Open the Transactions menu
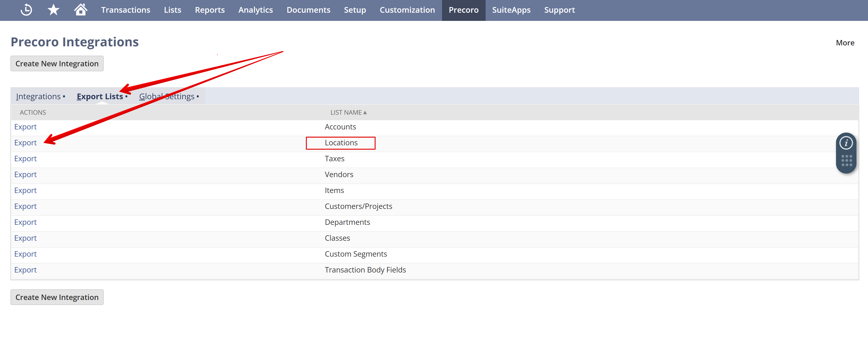Viewport: 868px width, 342px height. click(x=126, y=10)
